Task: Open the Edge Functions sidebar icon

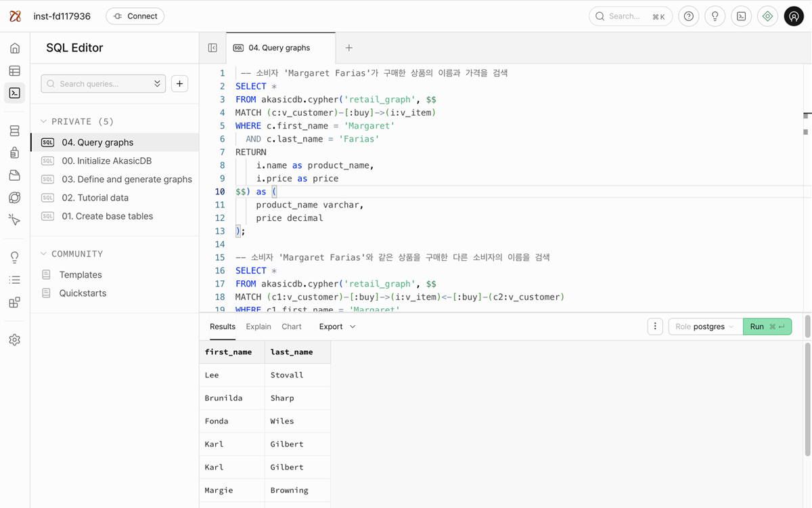Action: tap(15, 198)
